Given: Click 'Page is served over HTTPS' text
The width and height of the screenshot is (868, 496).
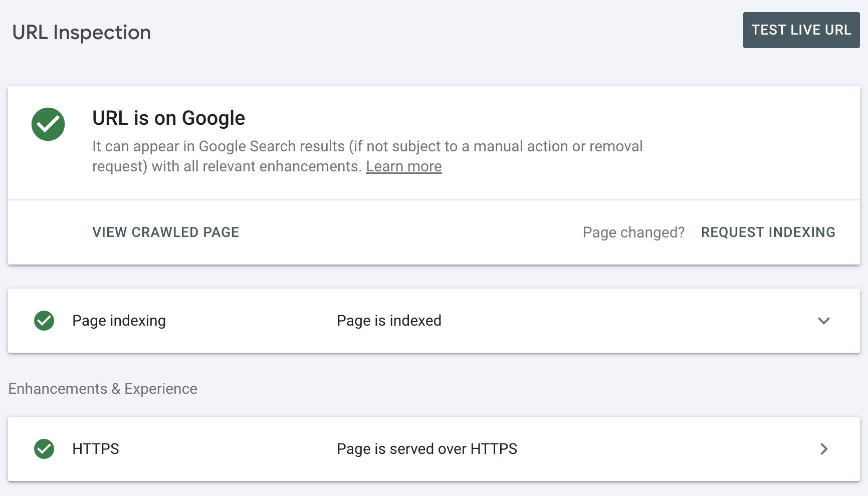Looking at the screenshot, I should tap(426, 449).
